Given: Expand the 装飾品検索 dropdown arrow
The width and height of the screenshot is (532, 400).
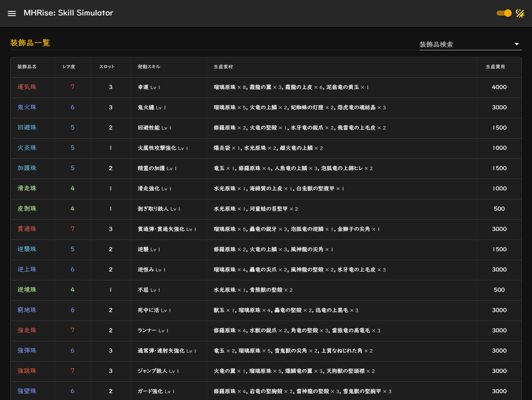Looking at the screenshot, I should coord(516,44).
